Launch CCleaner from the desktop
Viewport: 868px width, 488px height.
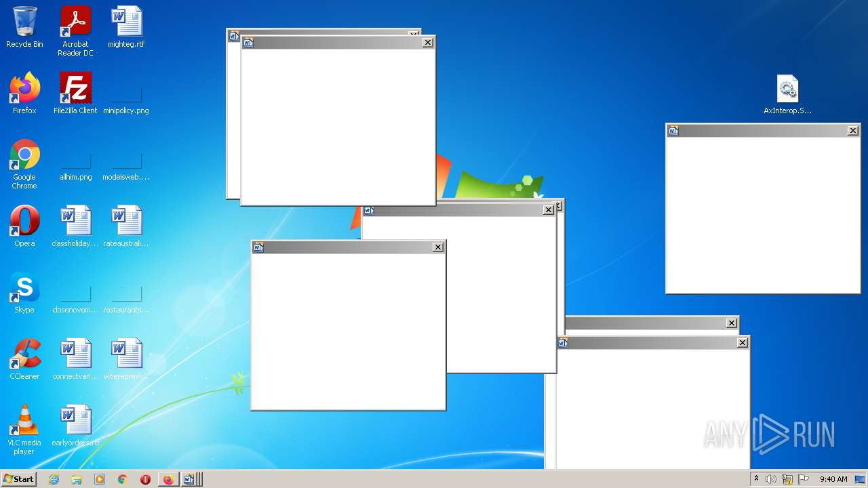coord(24,359)
